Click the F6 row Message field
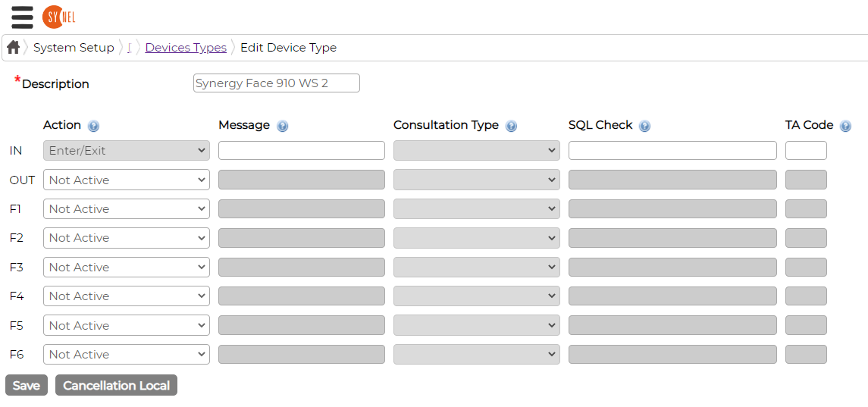Viewport: 868px width, 407px height. [x=302, y=355]
